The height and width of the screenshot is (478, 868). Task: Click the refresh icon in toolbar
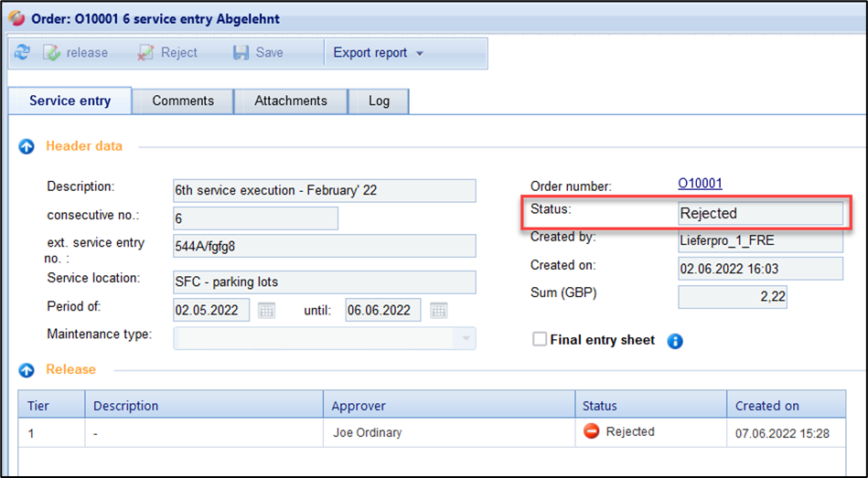[x=21, y=53]
